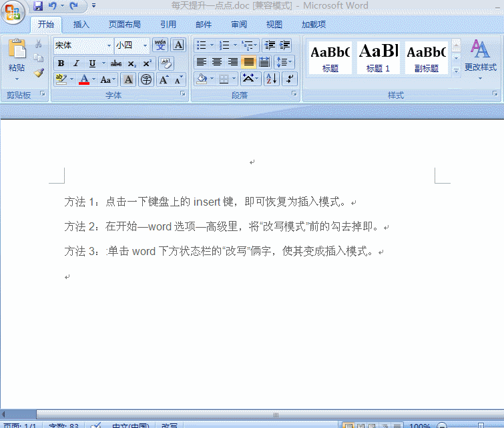504x428 pixels.
Task: Click the enclosed characters icon
Action: [x=146, y=79]
